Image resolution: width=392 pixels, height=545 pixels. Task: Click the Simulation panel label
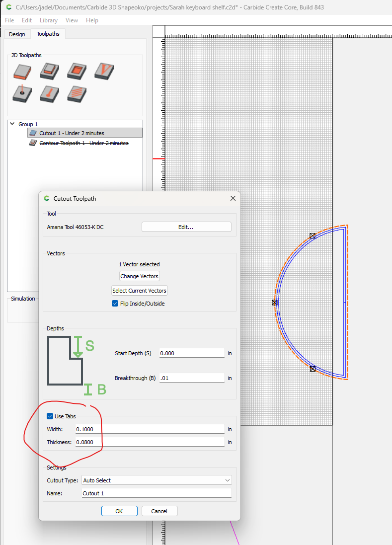click(x=23, y=299)
